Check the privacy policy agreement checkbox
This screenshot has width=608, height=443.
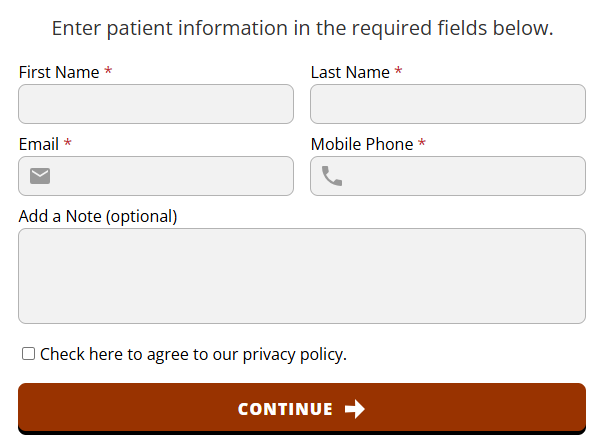(x=28, y=353)
